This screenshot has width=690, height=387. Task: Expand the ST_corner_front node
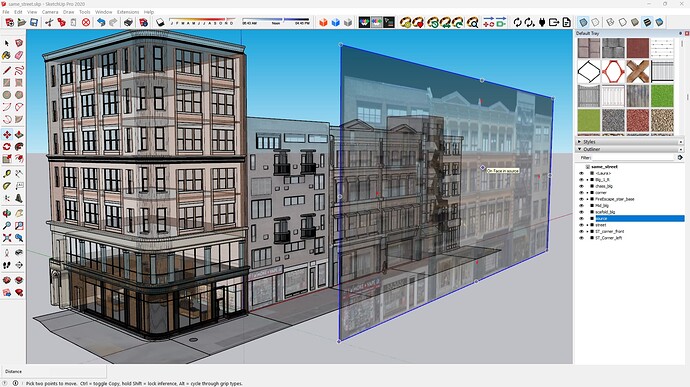587,232
